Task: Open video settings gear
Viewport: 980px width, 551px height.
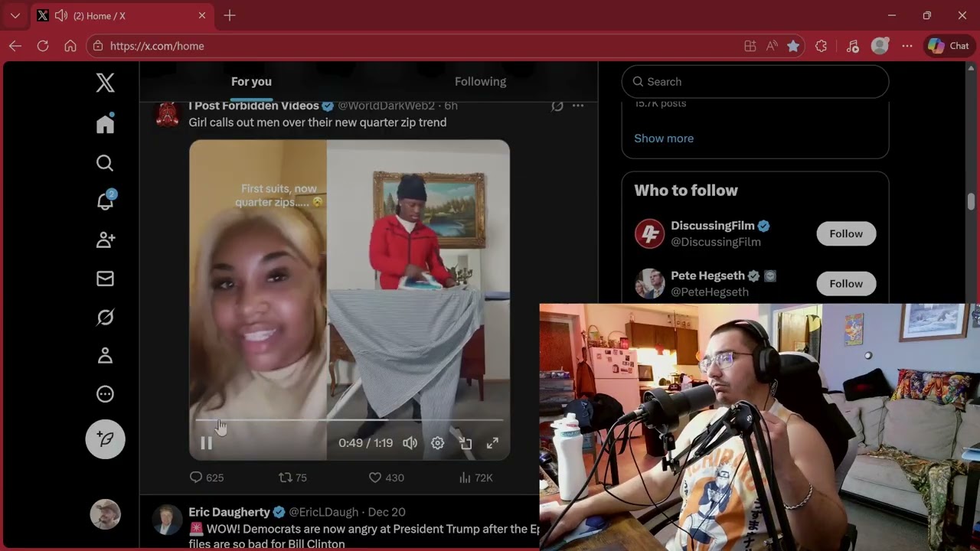Action: tap(438, 443)
